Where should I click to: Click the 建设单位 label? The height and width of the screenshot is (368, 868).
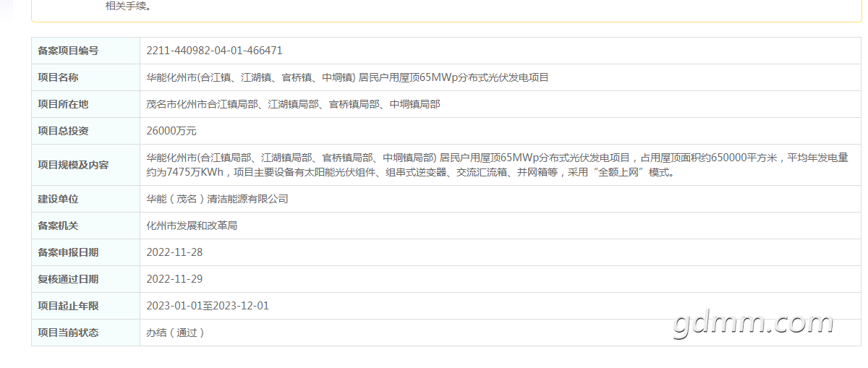pos(58,199)
